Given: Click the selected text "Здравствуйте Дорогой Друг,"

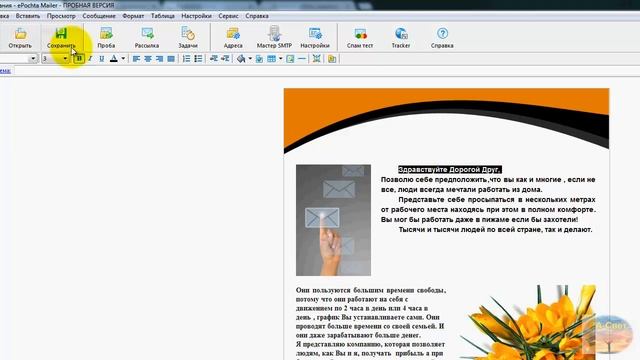Looking at the screenshot, I should point(449,169).
